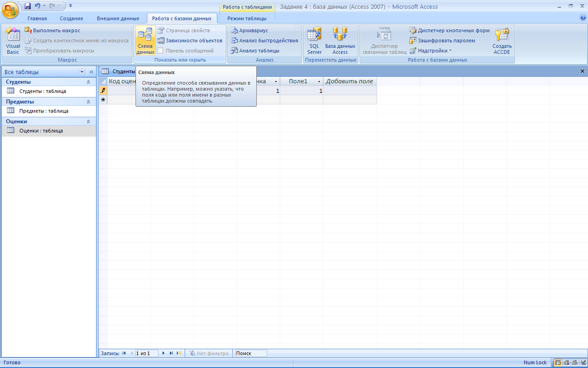This screenshot has height=368, width=588.
Task: Click the current record number box
Action: (147, 353)
